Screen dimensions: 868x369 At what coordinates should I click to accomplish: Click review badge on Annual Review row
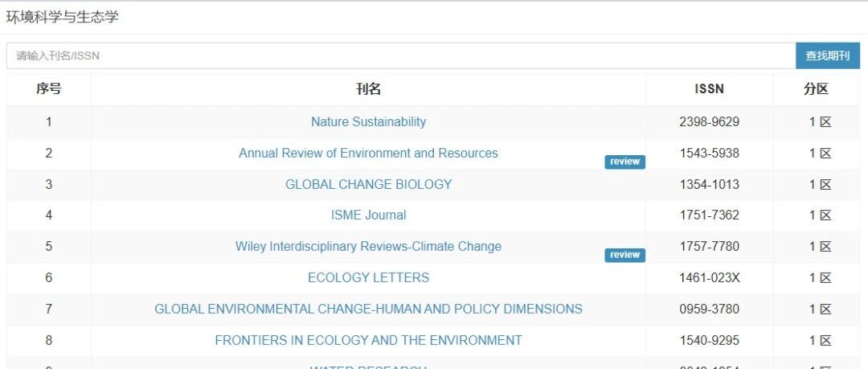(625, 162)
